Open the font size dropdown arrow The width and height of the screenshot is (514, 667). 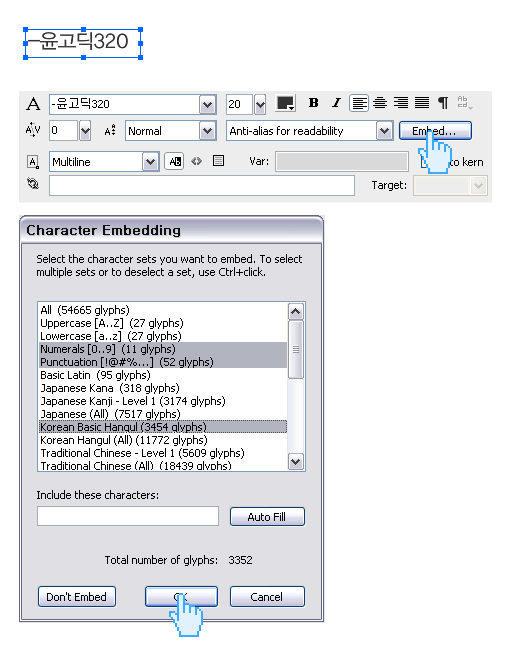(x=260, y=105)
